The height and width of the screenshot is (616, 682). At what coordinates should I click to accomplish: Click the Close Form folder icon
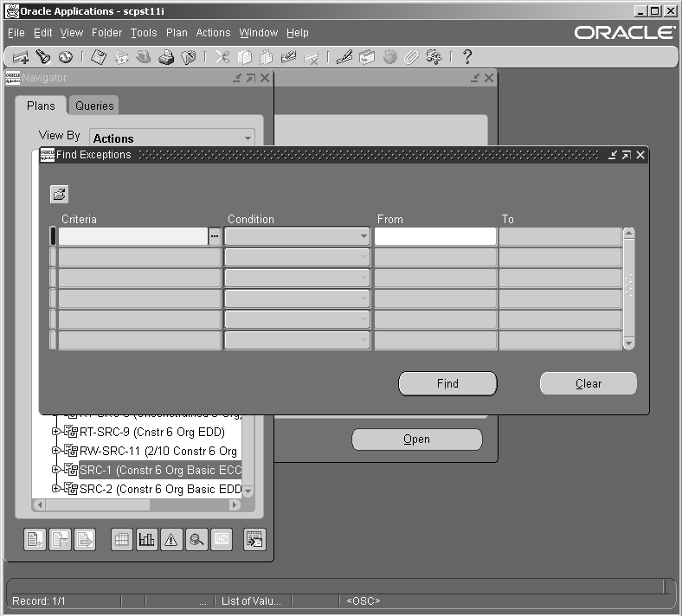[x=189, y=57]
